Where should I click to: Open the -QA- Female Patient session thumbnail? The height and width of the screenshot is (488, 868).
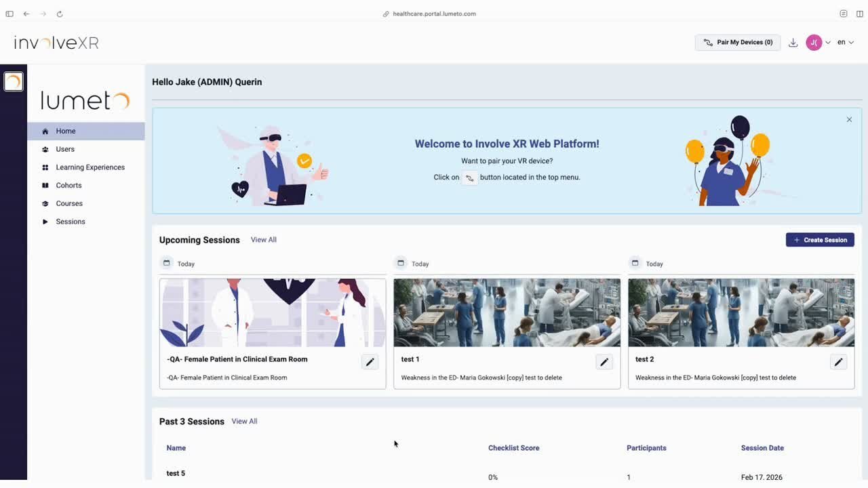pyautogui.click(x=273, y=312)
